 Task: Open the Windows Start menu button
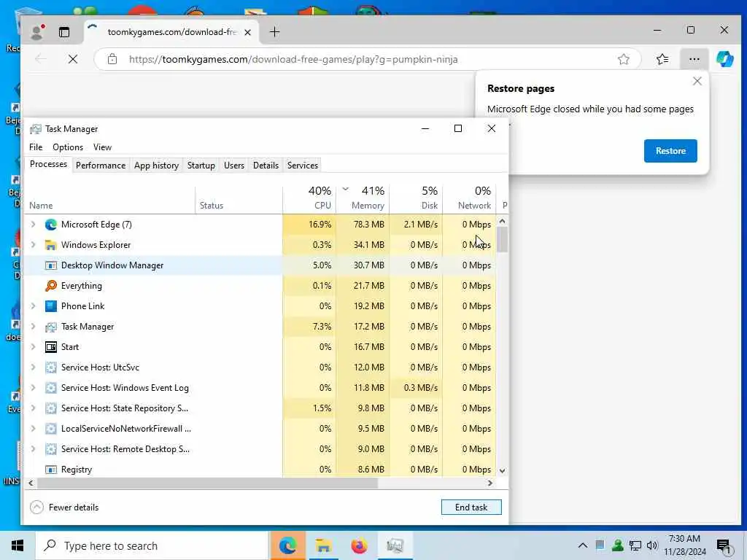tap(18, 545)
